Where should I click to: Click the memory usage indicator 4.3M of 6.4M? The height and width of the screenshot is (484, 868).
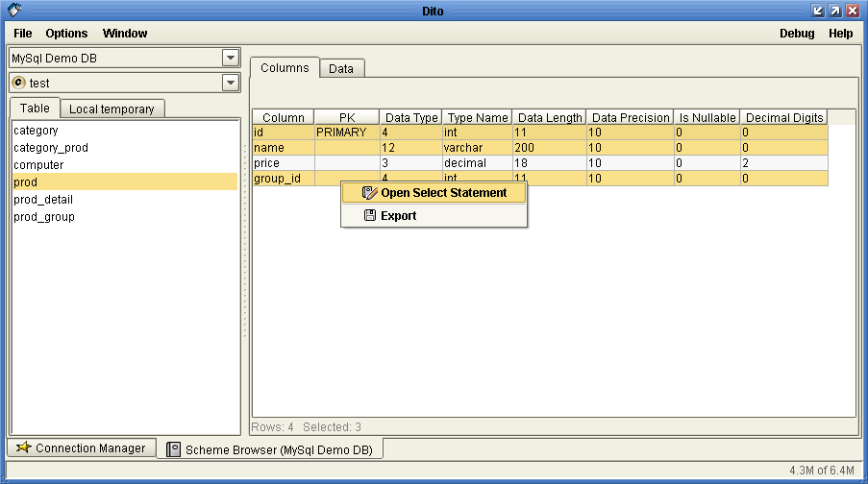point(821,472)
